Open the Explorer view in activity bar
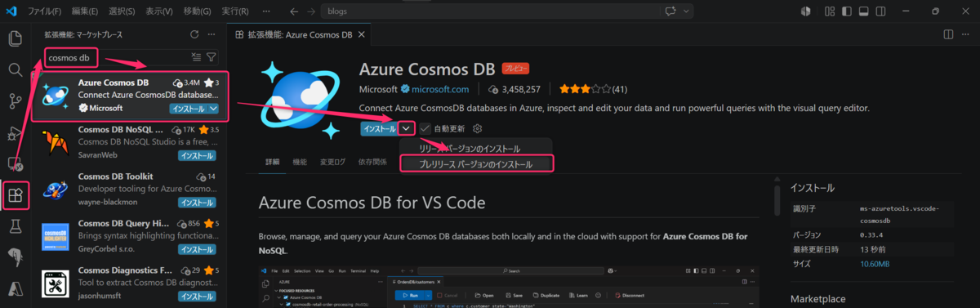The width and height of the screenshot is (980, 308). point(15,38)
